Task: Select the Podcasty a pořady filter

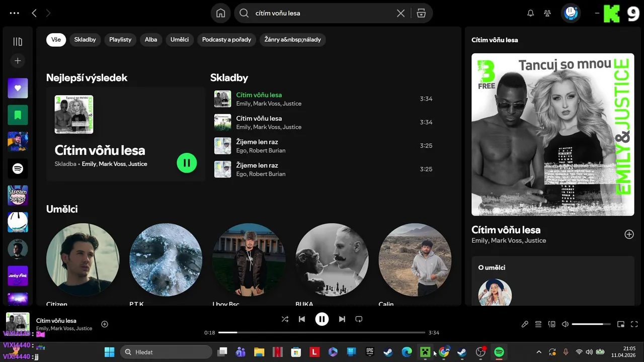Action: pyautogui.click(x=226, y=40)
